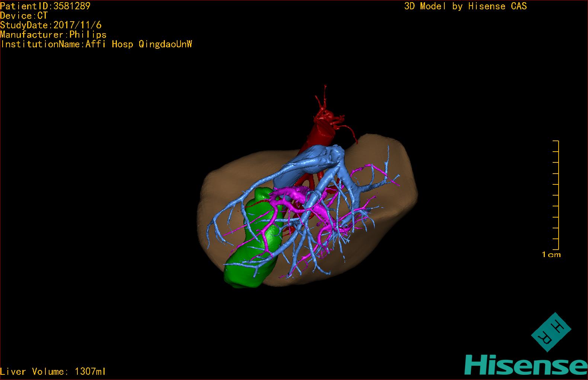The height and width of the screenshot is (380, 588).
Task: Click the vertical scale ruler
Action: (556, 195)
